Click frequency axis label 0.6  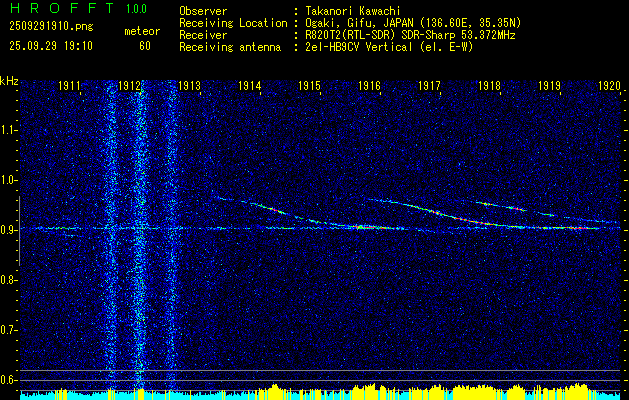click(9, 380)
